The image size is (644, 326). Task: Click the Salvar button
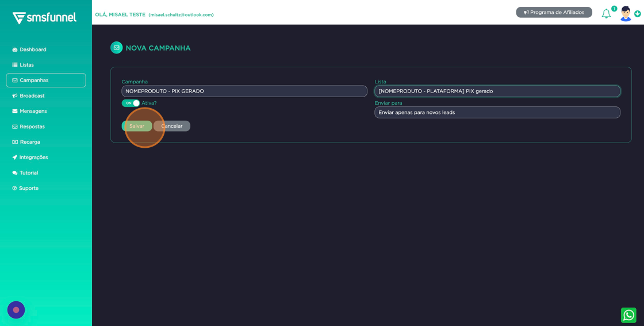pyautogui.click(x=137, y=126)
